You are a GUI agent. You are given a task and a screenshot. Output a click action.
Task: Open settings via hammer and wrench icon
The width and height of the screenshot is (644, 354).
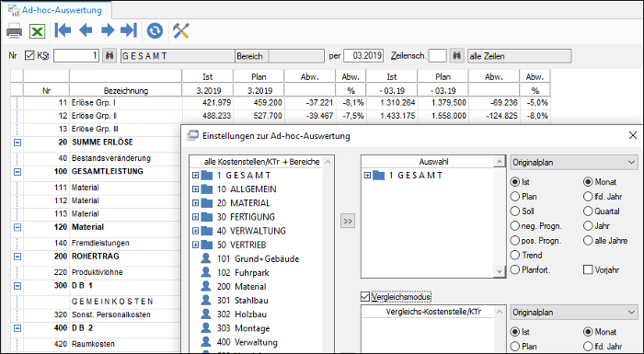(x=180, y=30)
